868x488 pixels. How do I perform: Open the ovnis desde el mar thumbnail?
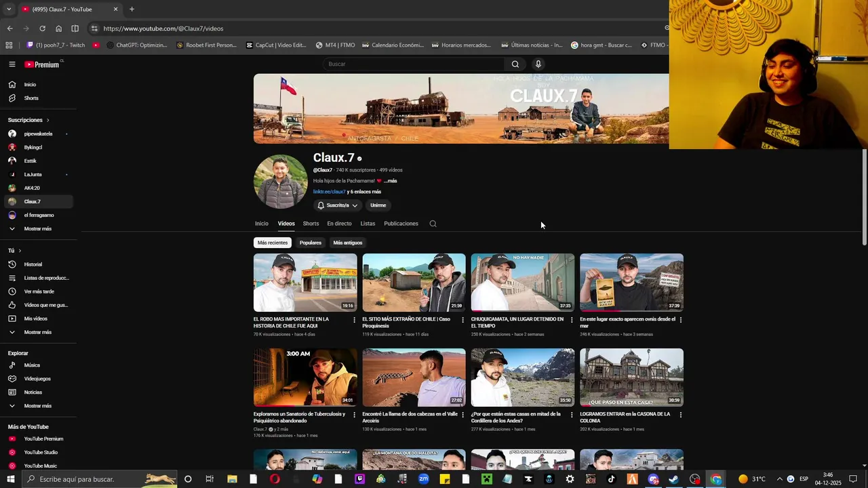[631, 283]
